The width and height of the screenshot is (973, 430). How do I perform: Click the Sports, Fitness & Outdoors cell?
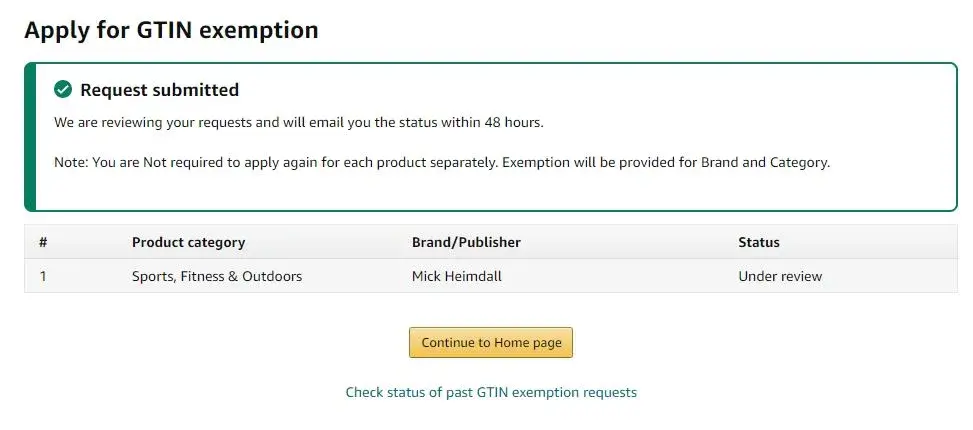(217, 276)
